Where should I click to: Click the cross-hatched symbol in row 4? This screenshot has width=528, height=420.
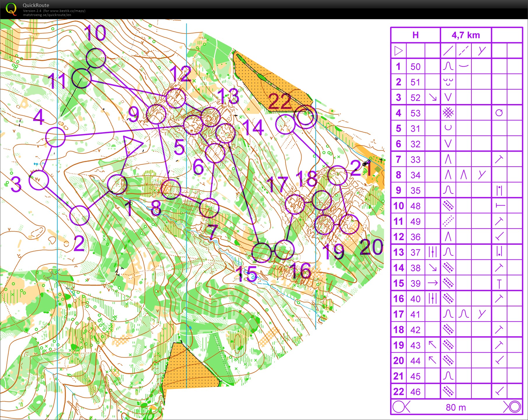[448, 113]
